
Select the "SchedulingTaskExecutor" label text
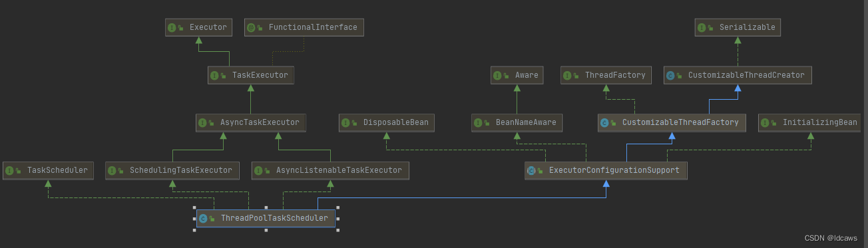[181, 171]
